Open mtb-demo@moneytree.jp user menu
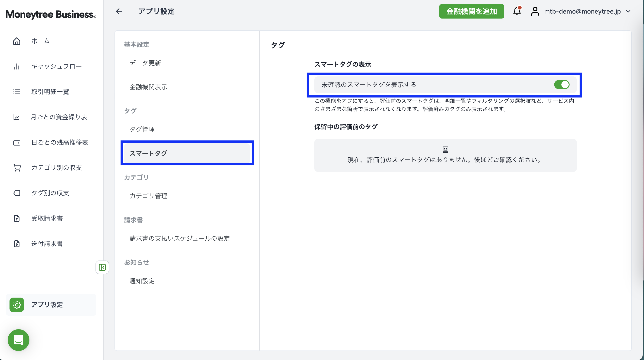 pyautogui.click(x=582, y=11)
